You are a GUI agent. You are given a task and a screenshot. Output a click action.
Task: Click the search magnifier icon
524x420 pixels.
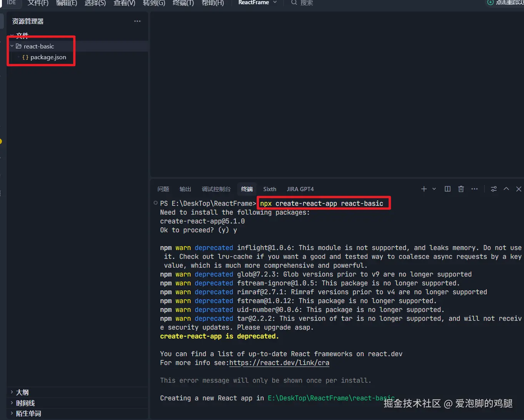tap(294, 2)
